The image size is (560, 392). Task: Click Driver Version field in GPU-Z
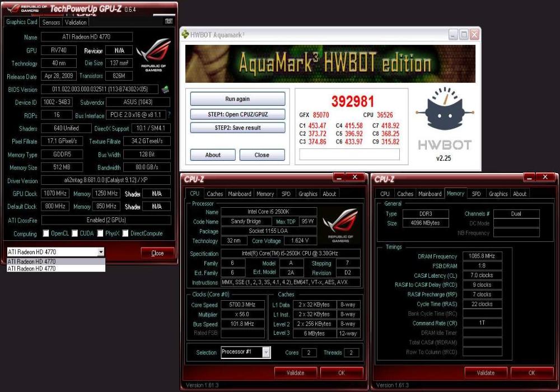tap(106, 180)
